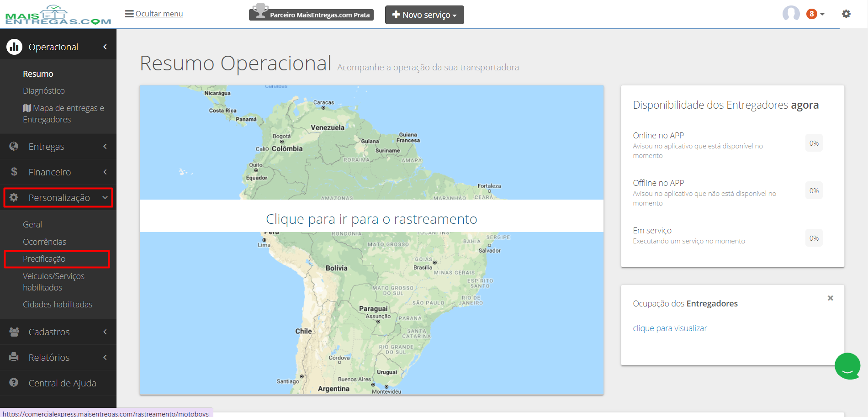The width and height of the screenshot is (868, 417).
Task: Open the green chat support bubble
Action: click(847, 366)
